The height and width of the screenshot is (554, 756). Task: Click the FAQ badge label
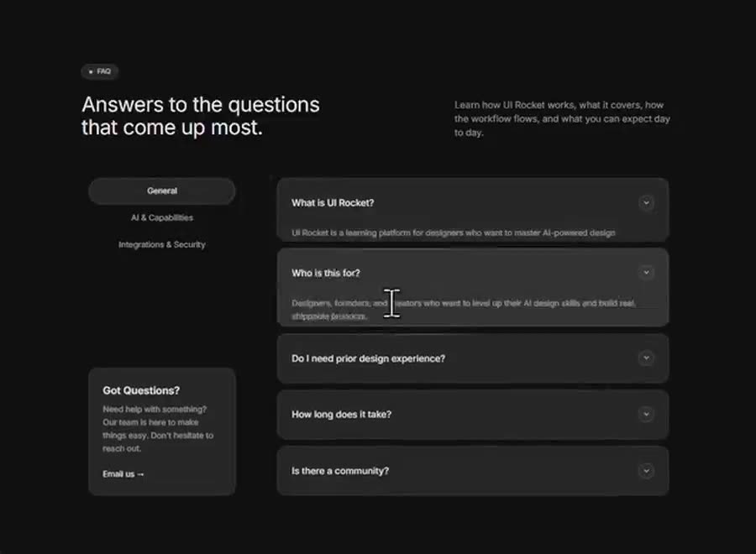pyautogui.click(x=100, y=71)
